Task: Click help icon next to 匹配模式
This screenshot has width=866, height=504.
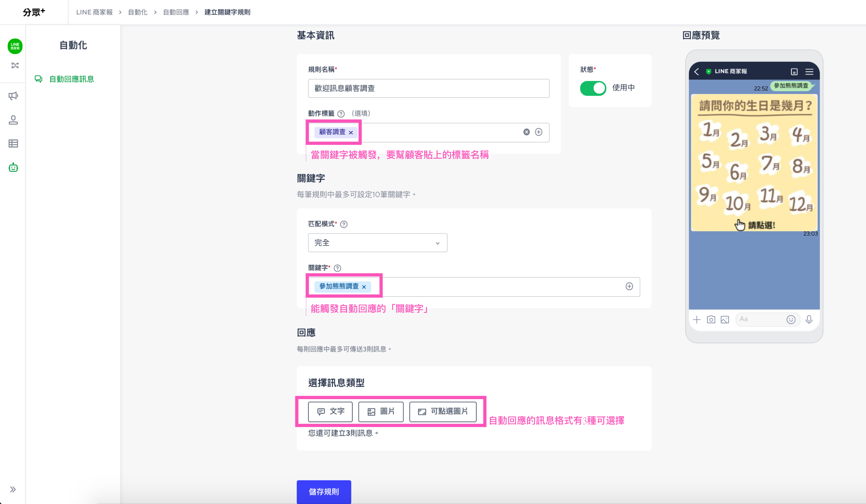Action: click(x=344, y=224)
